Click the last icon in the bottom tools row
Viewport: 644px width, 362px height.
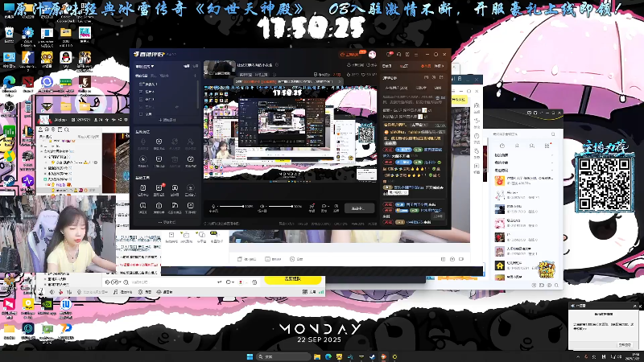[x=190, y=205]
